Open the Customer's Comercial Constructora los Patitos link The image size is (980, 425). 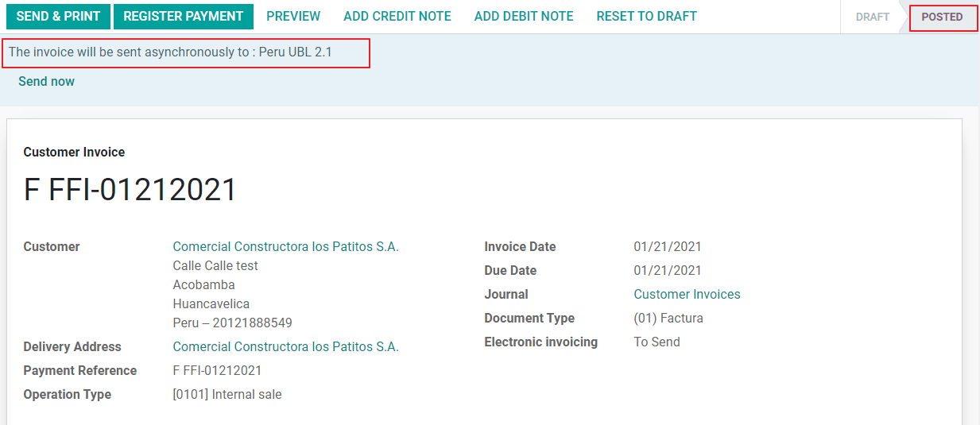pyautogui.click(x=285, y=246)
